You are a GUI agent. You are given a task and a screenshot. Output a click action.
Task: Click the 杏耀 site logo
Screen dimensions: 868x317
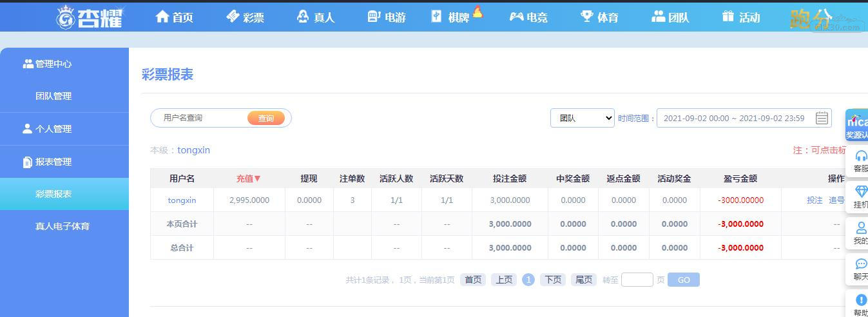(90, 17)
